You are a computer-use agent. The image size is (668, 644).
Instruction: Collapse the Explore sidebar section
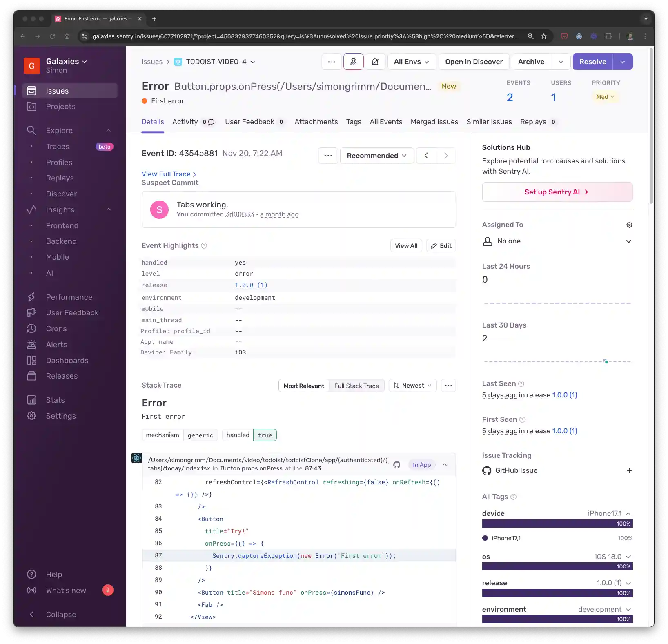109,131
